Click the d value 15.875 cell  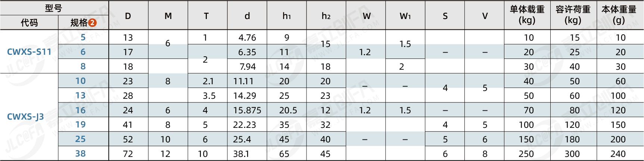(x=247, y=110)
